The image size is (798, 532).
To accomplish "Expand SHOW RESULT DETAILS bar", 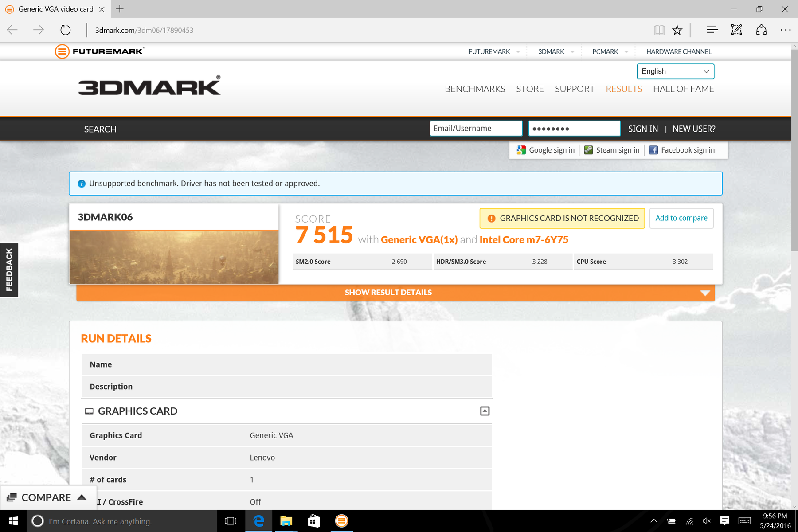I will (395, 293).
